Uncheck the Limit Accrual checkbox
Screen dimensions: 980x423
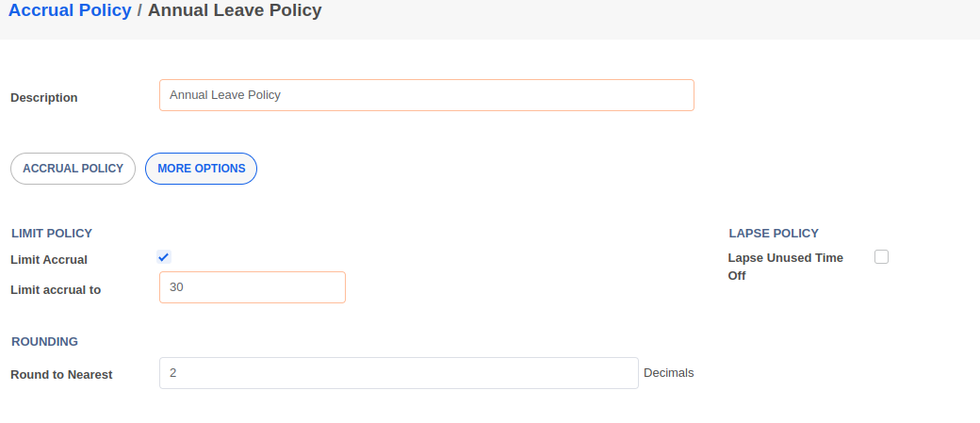(x=164, y=257)
